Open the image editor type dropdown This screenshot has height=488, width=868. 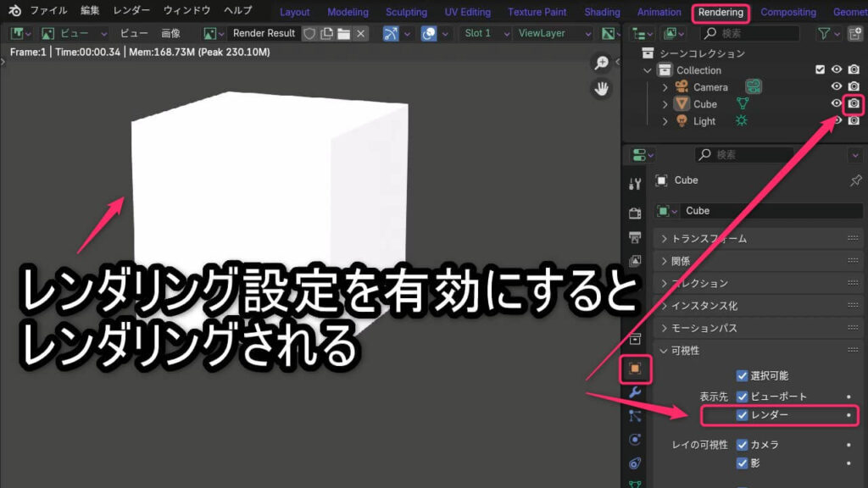pyautogui.click(x=21, y=34)
